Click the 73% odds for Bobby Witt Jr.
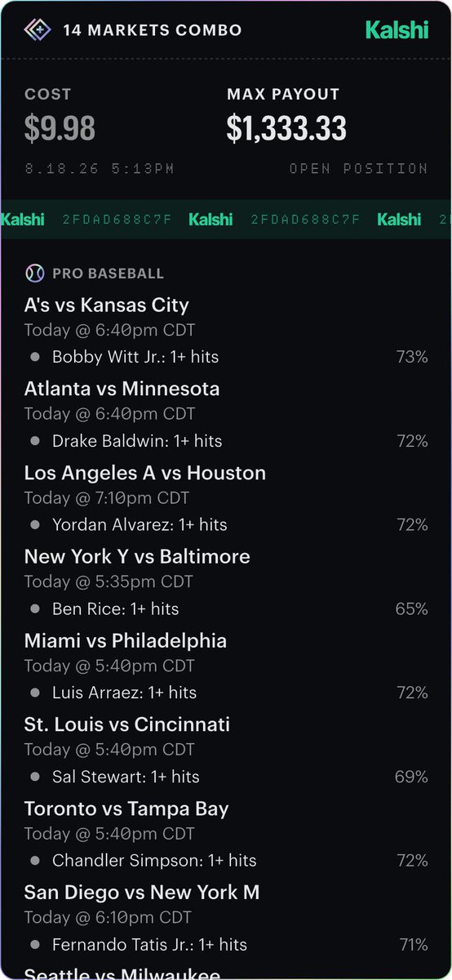The width and height of the screenshot is (452, 980). click(x=412, y=357)
